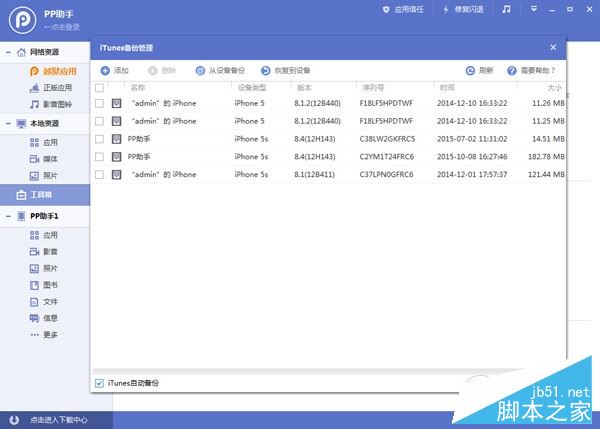Open 更多 options under PP助手1
This screenshot has height=429, width=600.
coord(44,335)
